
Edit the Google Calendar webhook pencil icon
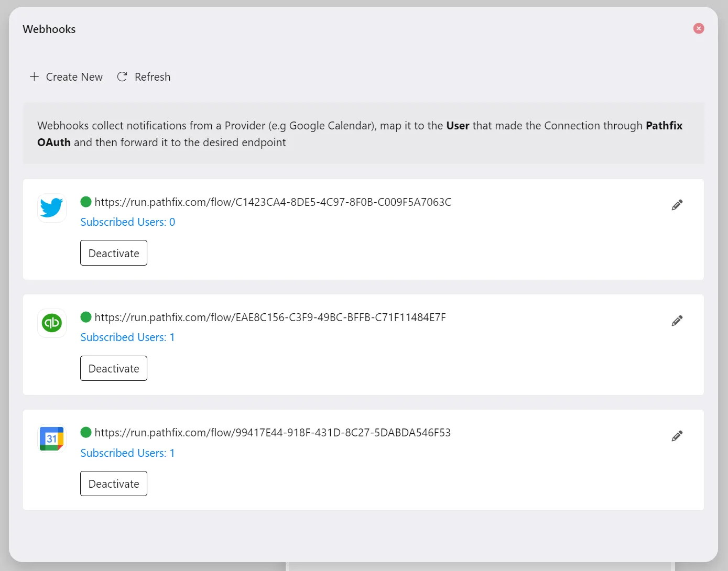(677, 436)
